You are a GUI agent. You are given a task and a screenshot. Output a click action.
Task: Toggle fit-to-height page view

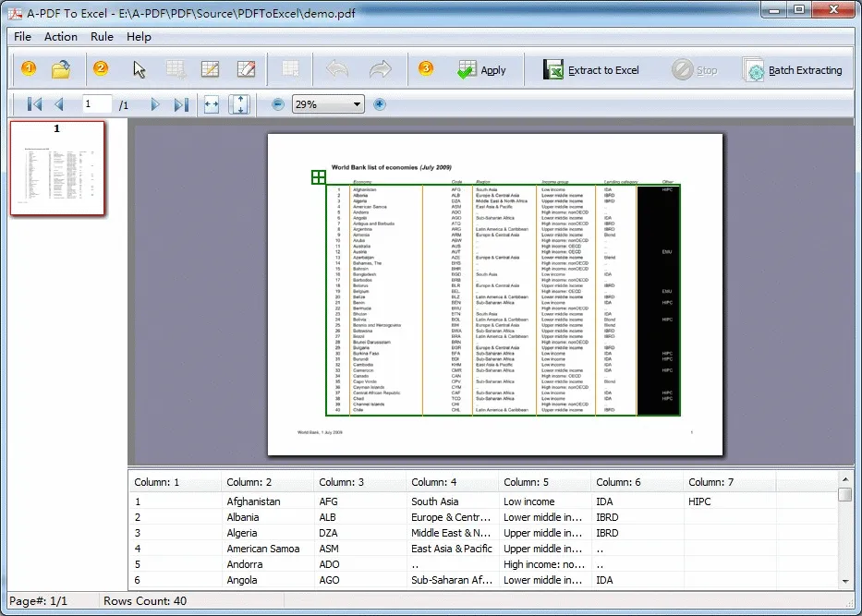coord(238,103)
